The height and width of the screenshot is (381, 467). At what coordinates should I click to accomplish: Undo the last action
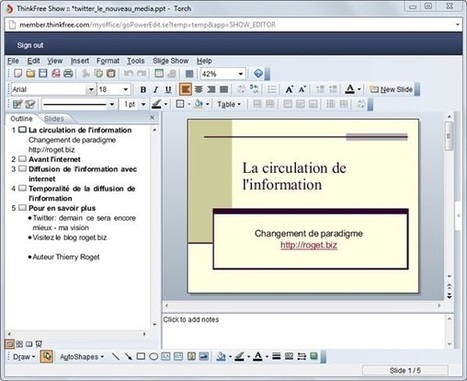[128, 73]
